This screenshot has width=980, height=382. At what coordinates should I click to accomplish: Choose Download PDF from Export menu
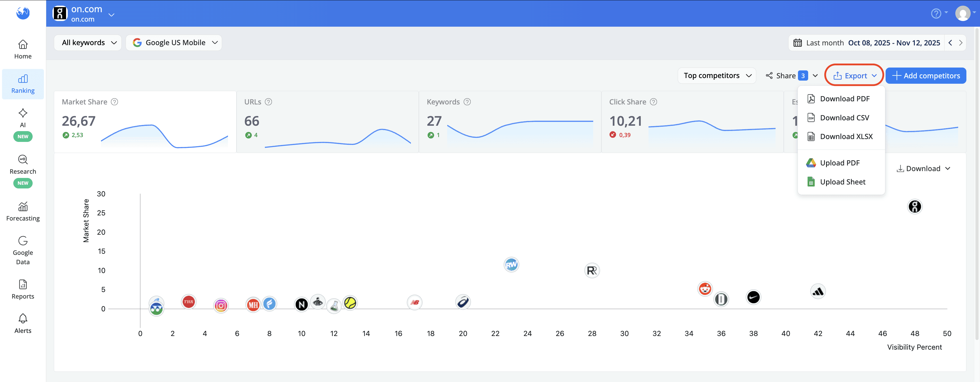(841, 99)
